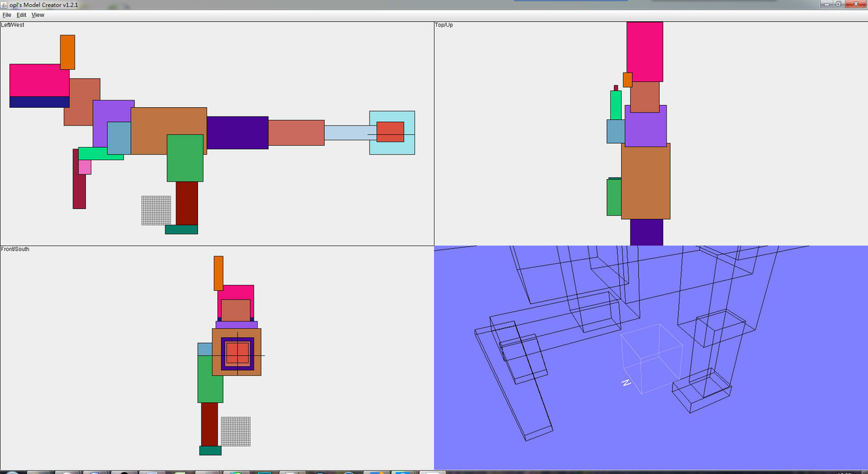The width and height of the screenshot is (868, 474).
Task: Select the salmon block in Front/South view
Action: click(x=236, y=310)
